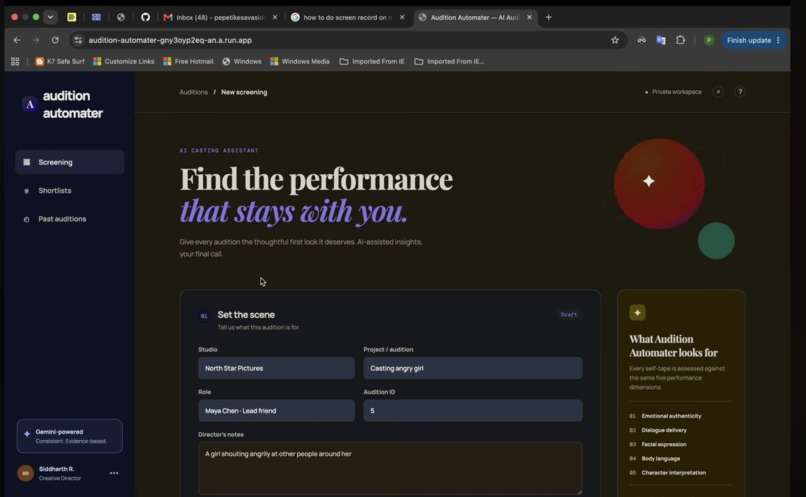This screenshot has height=497, width=806.
Task: Open the three-dot menu beside Siddharth R.
Action: [x=114, y=473]
